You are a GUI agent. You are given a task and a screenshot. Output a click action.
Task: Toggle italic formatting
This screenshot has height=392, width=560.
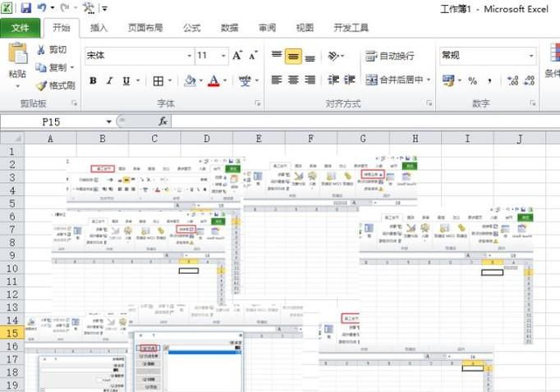click(x=110, y=80)
